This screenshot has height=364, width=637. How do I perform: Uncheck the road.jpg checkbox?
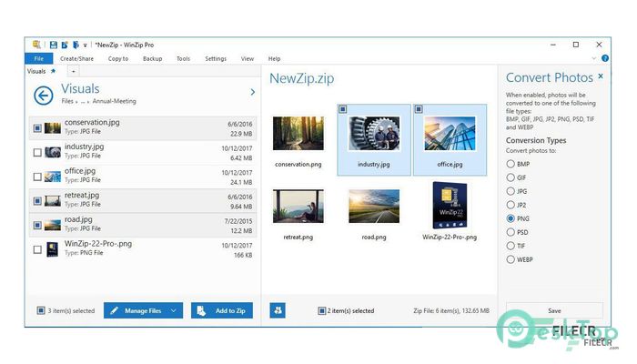click(x=37, y=225)
